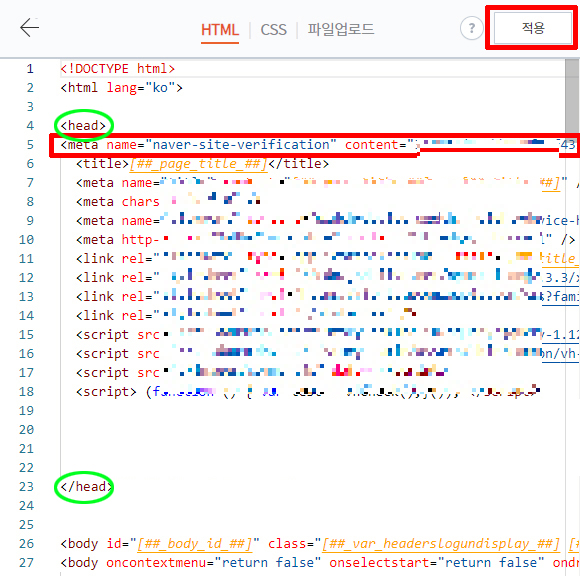580x576 pixels.
Task: Click the <!DOCTYPE html> line
Action: [x=118, y=69]
